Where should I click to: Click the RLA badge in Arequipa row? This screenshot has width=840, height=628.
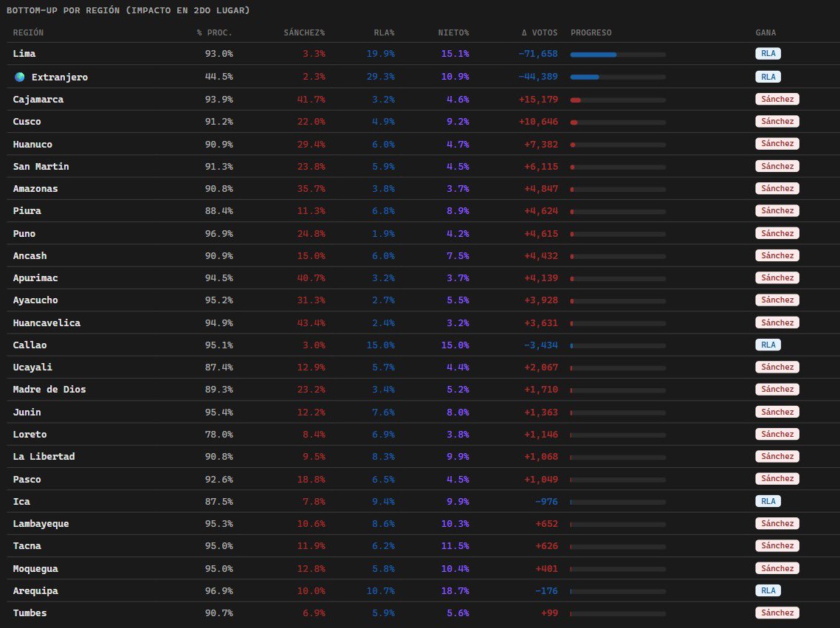pyautogui.click(x=768, y=590)
